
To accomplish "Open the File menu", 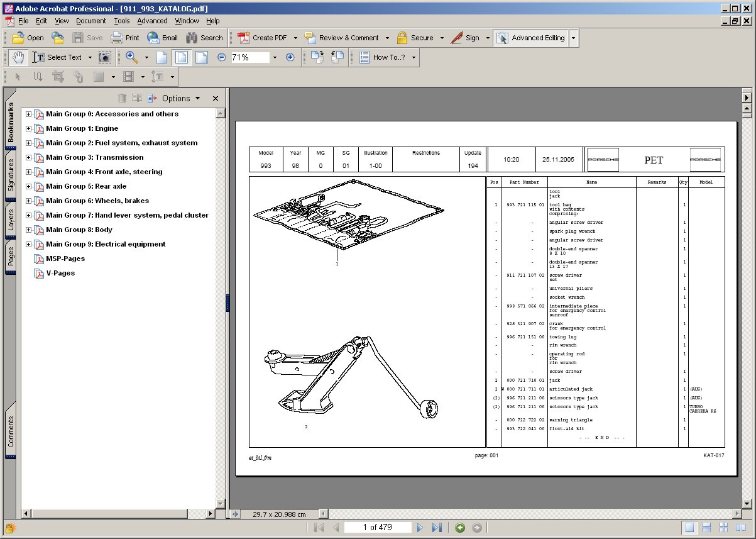I will coord(23,21).
